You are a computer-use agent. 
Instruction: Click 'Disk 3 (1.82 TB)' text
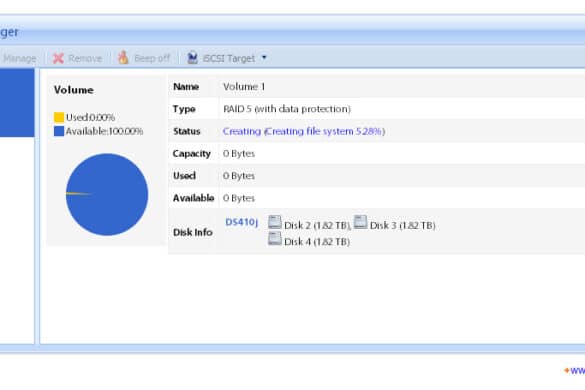coord(403,225)
